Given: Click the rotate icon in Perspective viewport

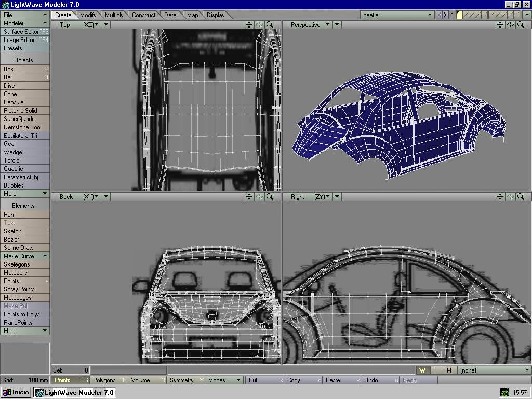Looking at the screenshot, I should (510, 24).
